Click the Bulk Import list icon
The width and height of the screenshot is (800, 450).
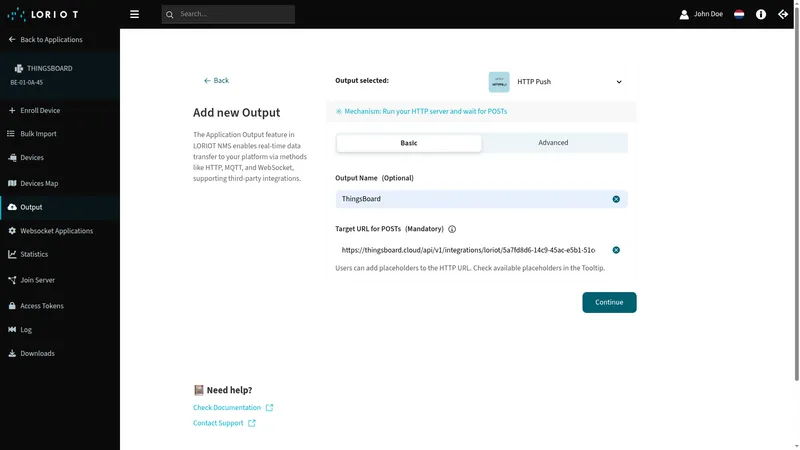[x=11, y=134]
